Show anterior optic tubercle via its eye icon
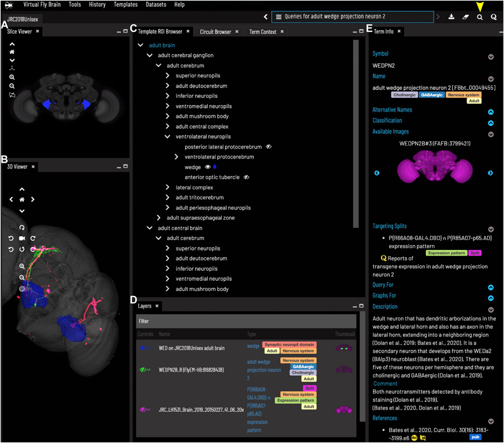The width and height of the screenshot is (504, 443). point(246,177)
